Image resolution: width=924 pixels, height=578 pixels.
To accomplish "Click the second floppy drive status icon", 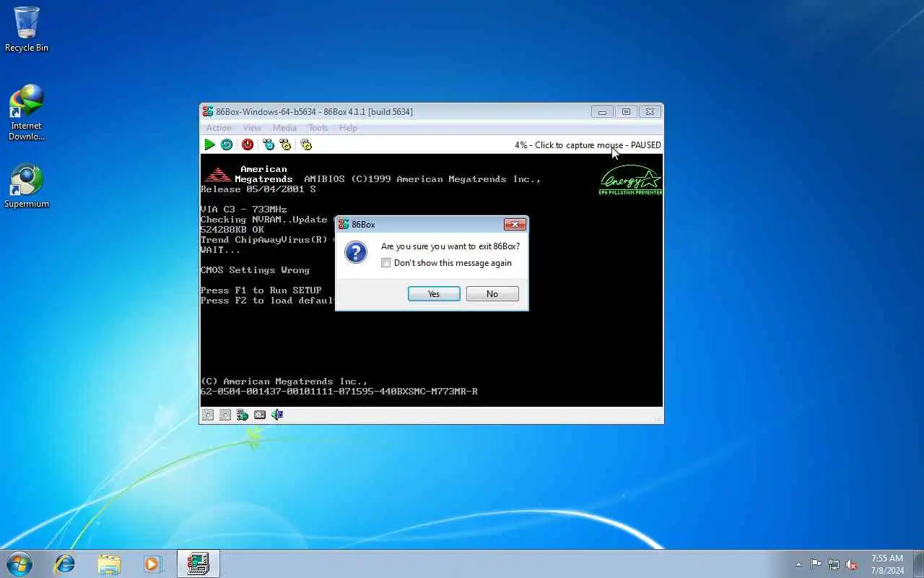I will point(225,415).
